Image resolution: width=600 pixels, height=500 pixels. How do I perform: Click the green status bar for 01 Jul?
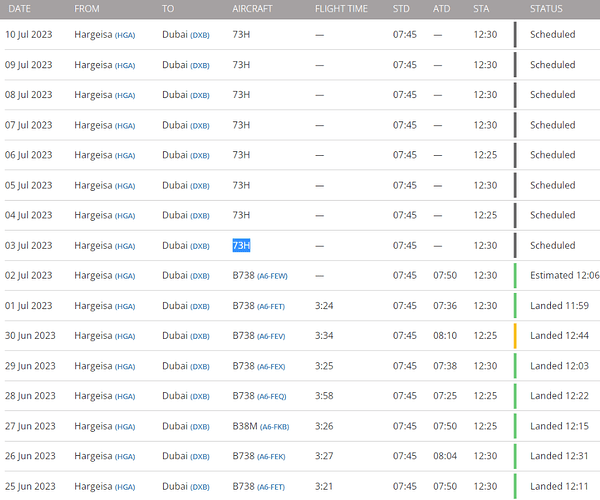tap(515, 305)
